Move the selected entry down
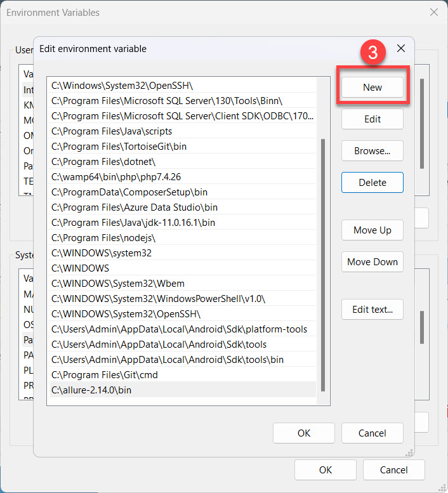Viewport: 448px width, 493px height. 372,262
